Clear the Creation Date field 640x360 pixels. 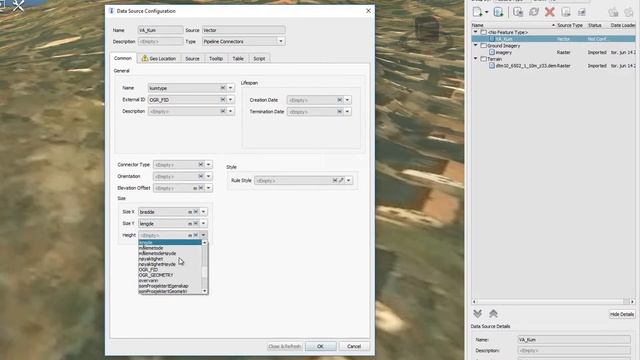point(340,100)
